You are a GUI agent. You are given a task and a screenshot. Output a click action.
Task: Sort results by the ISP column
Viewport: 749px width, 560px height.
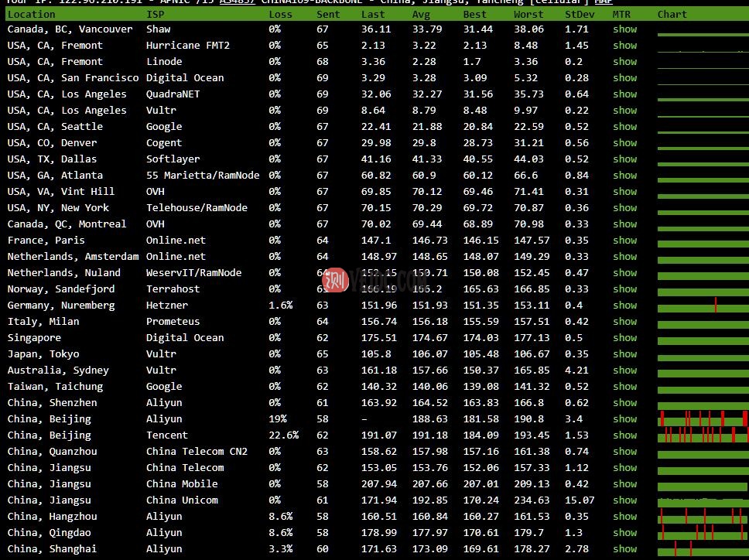[156, 13]
